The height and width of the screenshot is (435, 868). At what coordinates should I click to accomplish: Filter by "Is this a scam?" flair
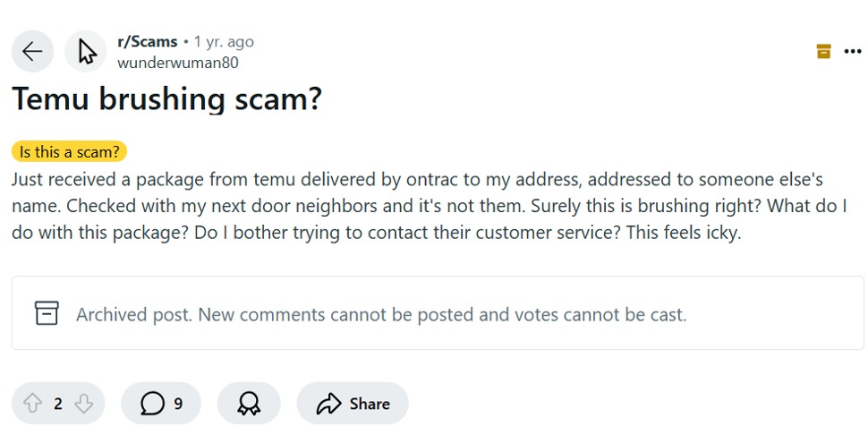tap(69, 151)
